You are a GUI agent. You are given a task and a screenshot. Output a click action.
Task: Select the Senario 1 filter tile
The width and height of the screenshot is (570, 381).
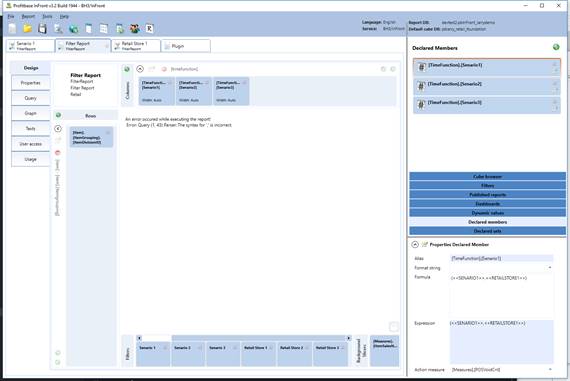click(x=153, y=354)
